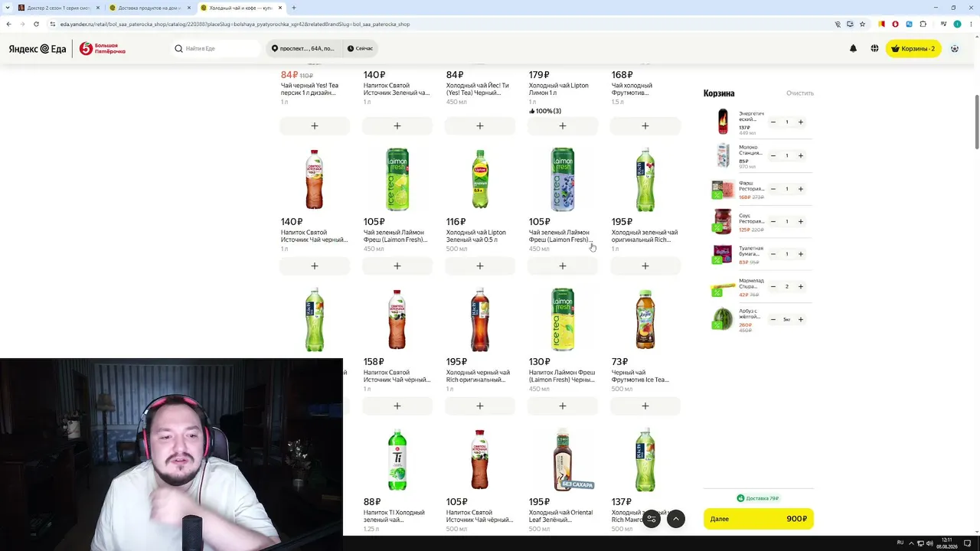Image resolution: width=980 pixels, height=551 pixels.
Task: Close the Холодный чай и кофе tab
Action: [x=279, y=8]
